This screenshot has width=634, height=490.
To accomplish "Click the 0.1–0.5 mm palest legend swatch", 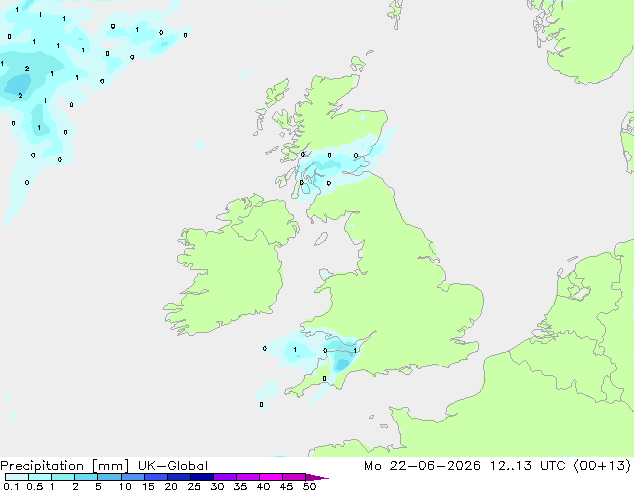I will point(17,477).
